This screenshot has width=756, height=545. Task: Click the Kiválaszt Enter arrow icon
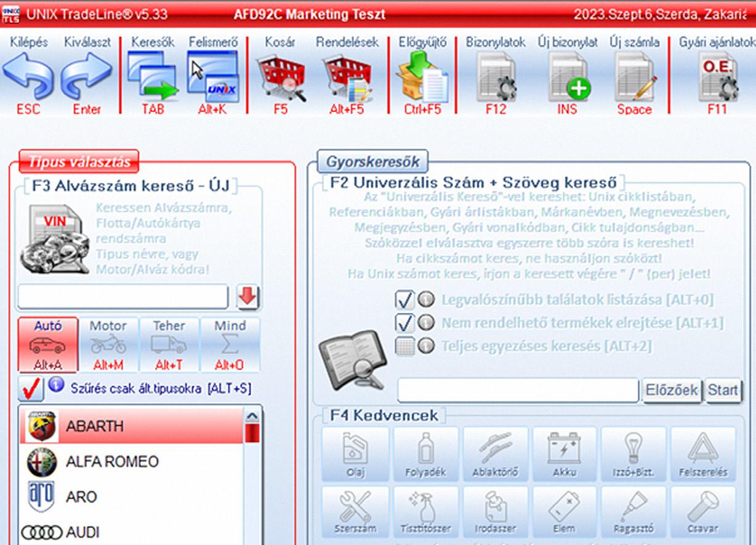click(x=87, y=77)
